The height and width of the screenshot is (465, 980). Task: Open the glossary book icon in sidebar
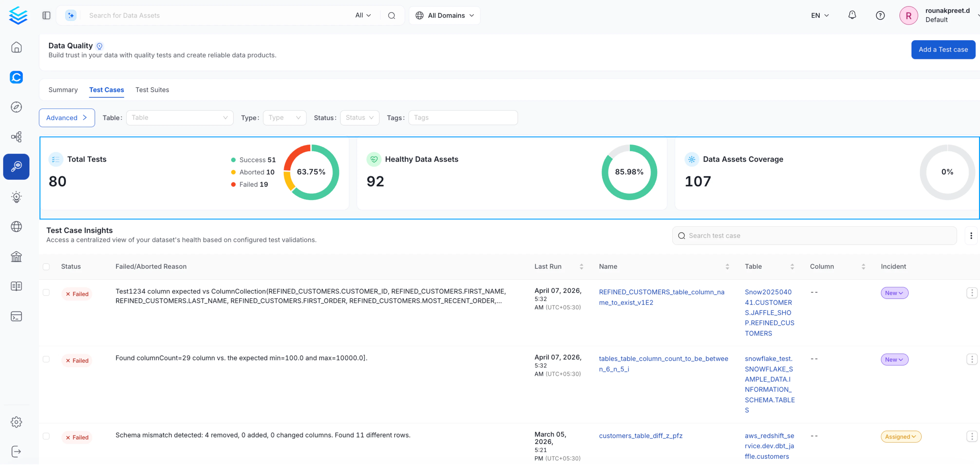coord(16,286)
